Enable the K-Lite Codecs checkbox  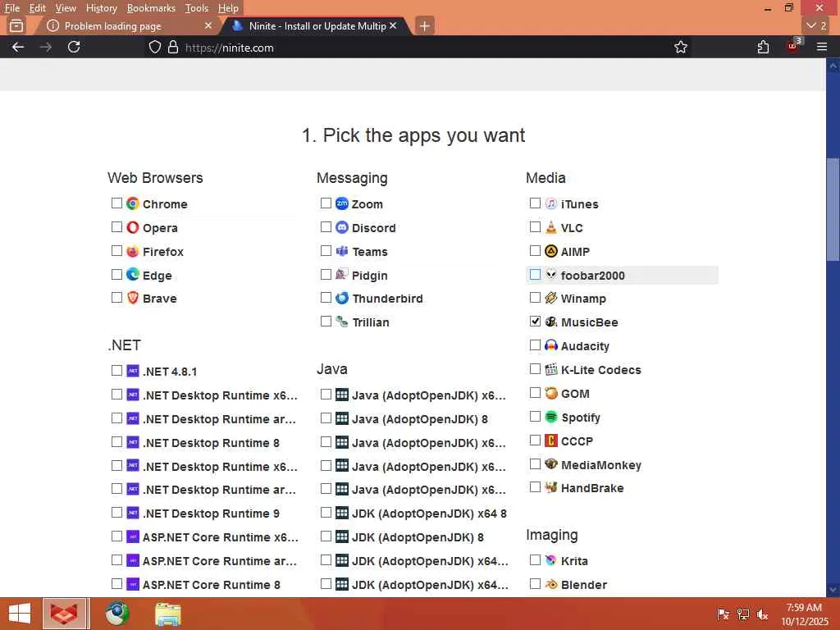pyautogui.click(x=535, y=369)
